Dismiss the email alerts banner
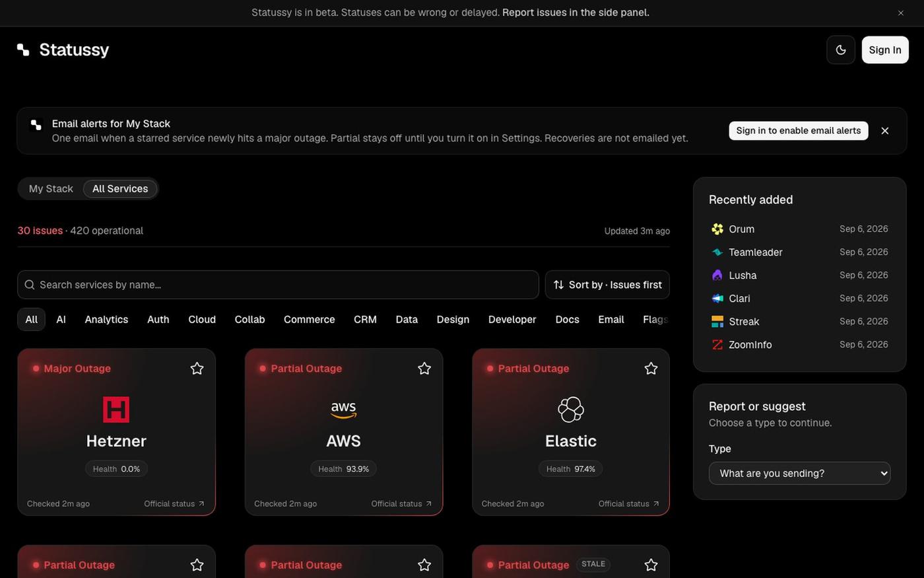Viewport: 924px width, 578px height. 885,131
